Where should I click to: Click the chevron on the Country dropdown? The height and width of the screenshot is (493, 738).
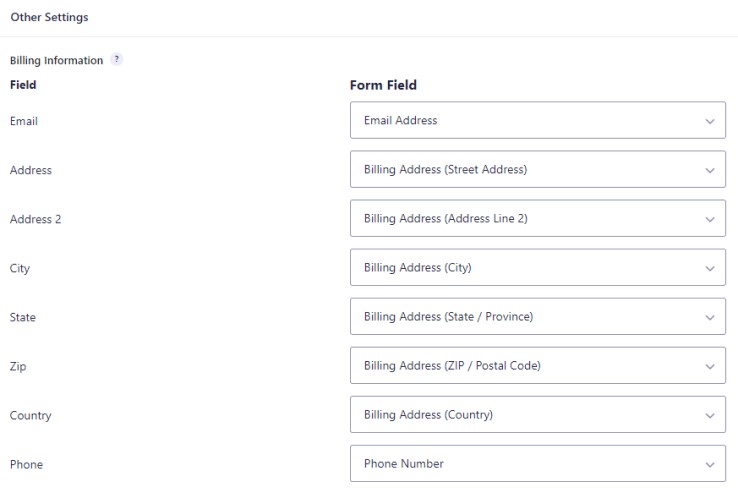click(710, 415)
